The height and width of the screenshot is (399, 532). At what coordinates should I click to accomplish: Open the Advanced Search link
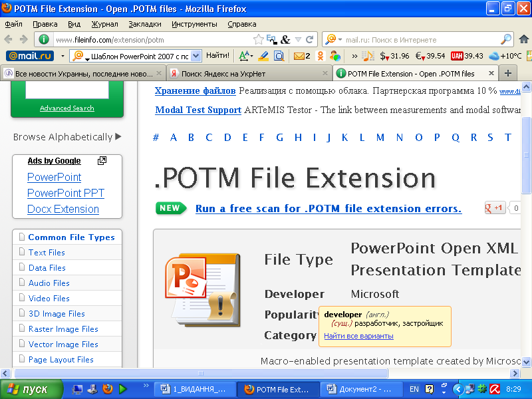pyautogui.click(x=67, y=108)
